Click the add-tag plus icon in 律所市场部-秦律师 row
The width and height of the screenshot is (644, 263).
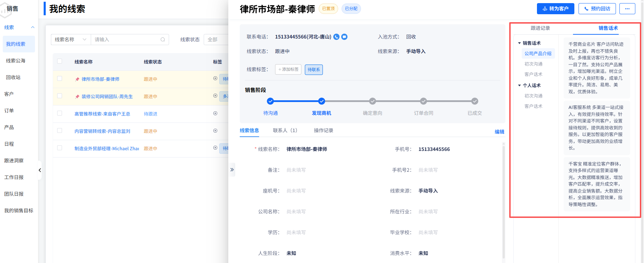tap(215, 78)
